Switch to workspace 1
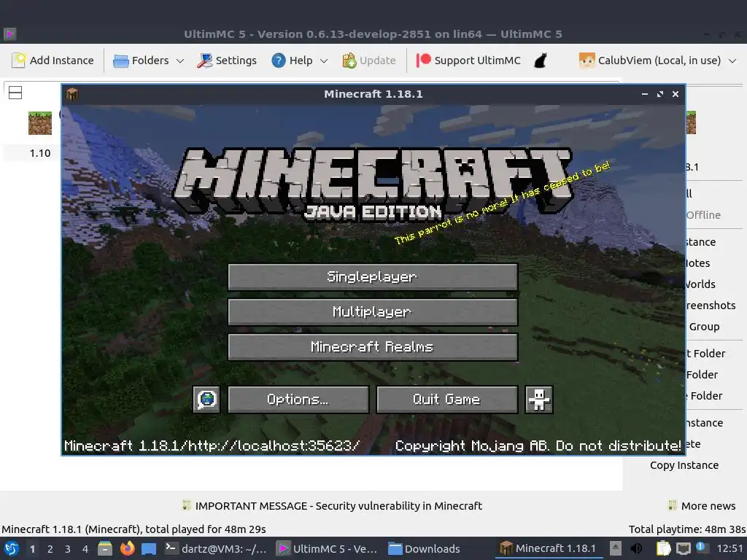 coord(32,549)
